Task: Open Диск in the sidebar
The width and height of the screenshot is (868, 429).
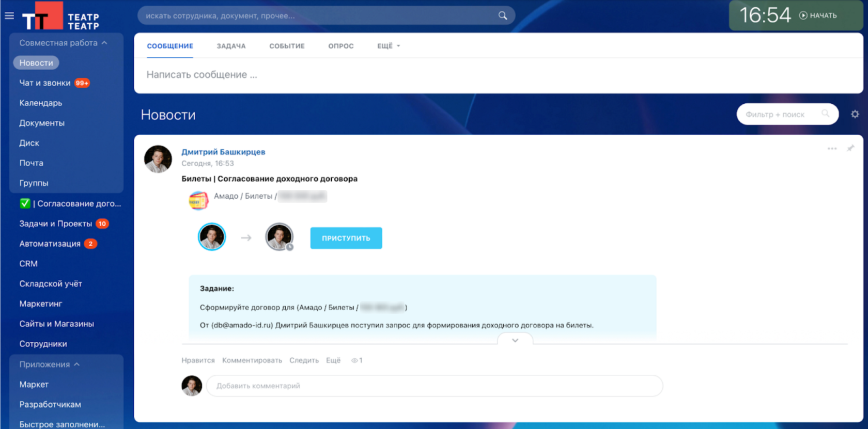Action: (29, 143)
